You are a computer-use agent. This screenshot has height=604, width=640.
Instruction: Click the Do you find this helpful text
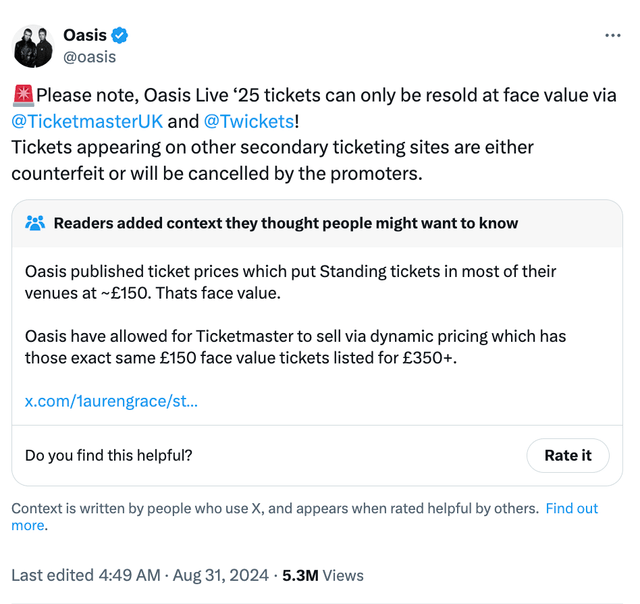point(109,455)
